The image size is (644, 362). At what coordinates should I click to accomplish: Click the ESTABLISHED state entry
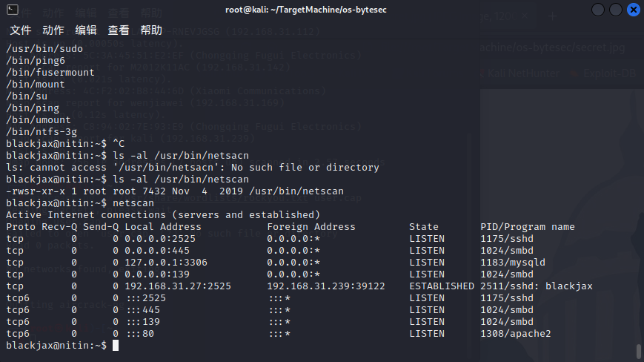(442, 286)
